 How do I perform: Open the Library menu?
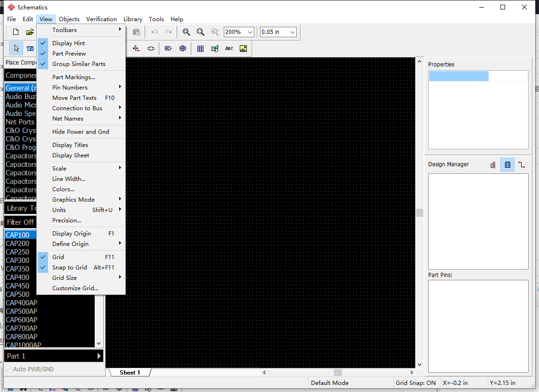tap(132, 19)
